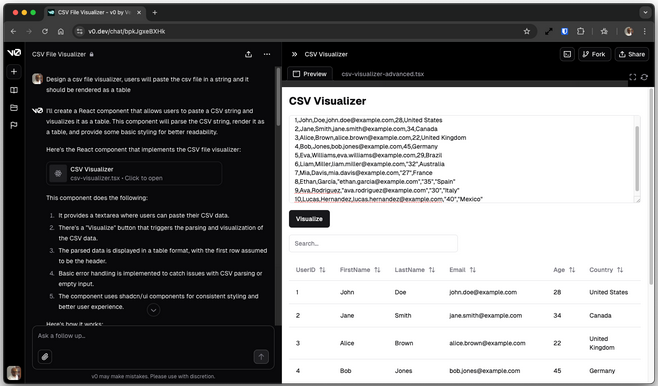The image size is (658, 386).
Task: Click the browser forward arrow
Action: pyautogui.click(x=29, y=31)
